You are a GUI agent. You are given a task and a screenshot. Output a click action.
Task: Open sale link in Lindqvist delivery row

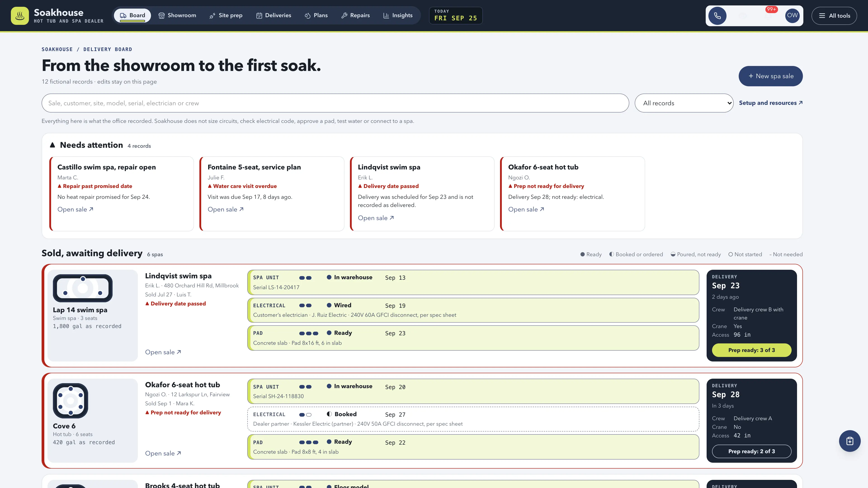tap(163, 352)
